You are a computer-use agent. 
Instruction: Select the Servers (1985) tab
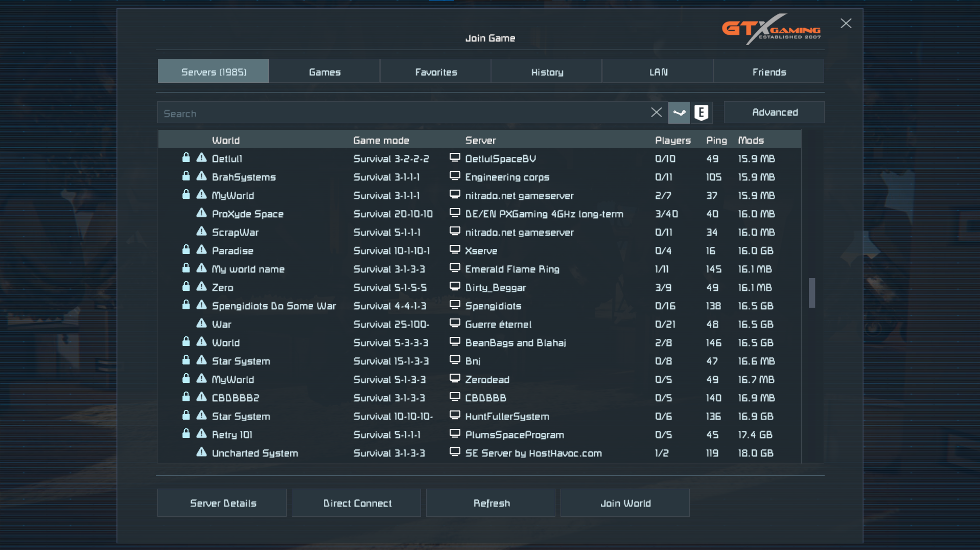pos(214,71)
